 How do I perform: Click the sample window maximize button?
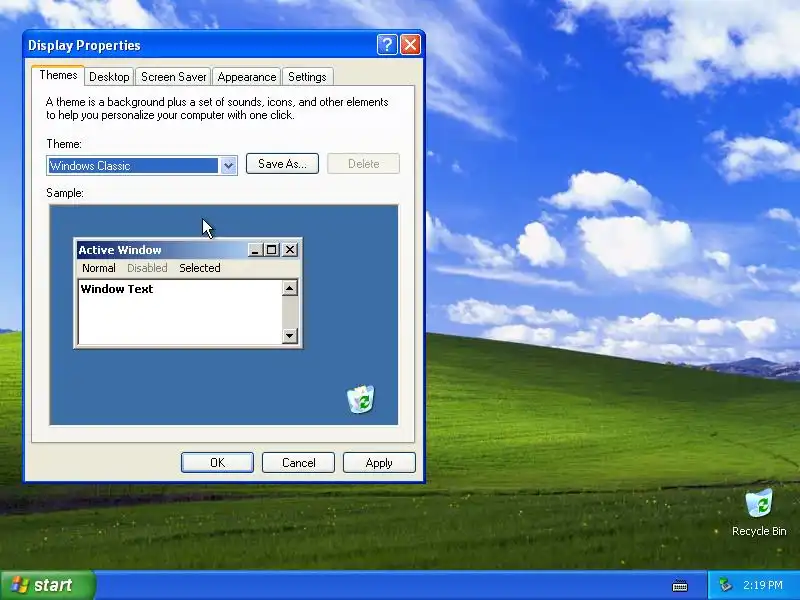271,249
